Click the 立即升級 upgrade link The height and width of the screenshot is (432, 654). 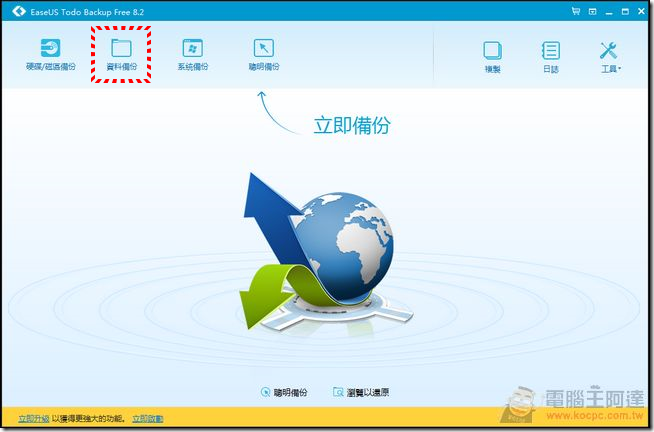(34, 418)
